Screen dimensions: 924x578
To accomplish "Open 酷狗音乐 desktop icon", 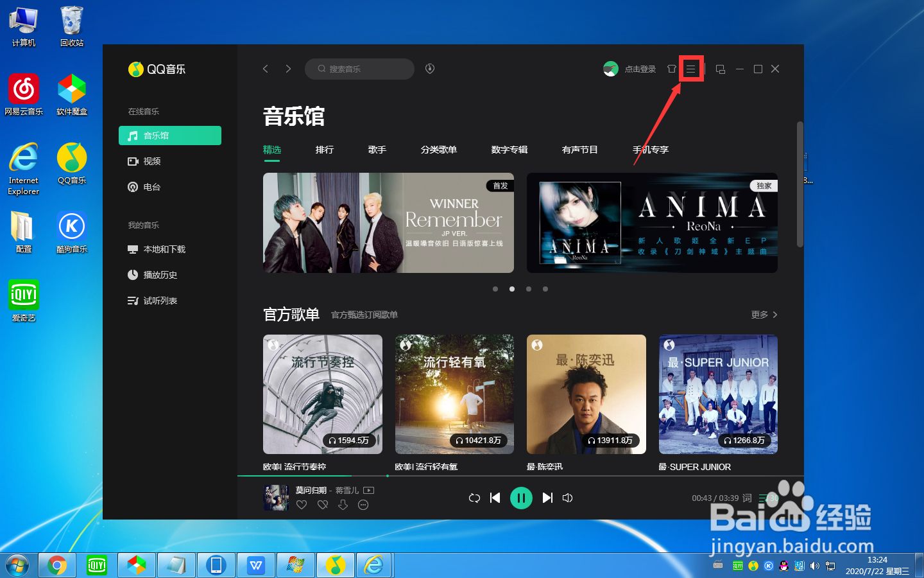I will click(x=72, y=232).
